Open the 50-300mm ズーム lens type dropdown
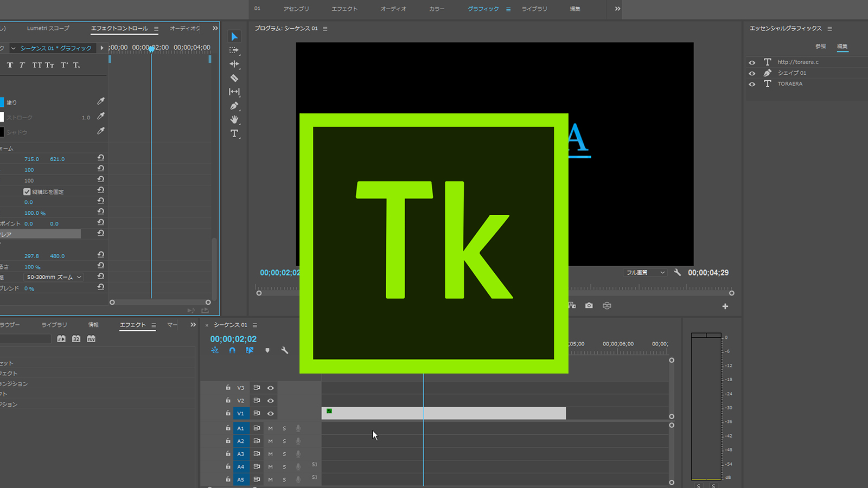Screen dimensions: 868x488 pyautogui.click(x=54, y=277)
